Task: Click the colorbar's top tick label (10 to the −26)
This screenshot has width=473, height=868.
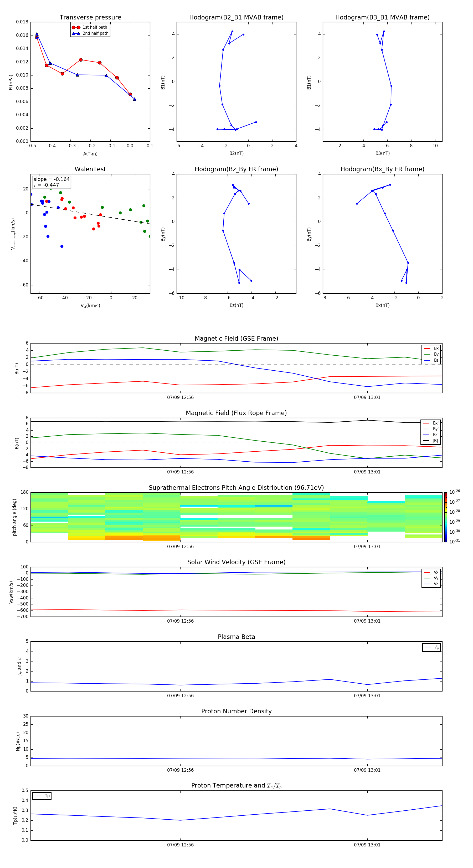Action: point(455,492)
